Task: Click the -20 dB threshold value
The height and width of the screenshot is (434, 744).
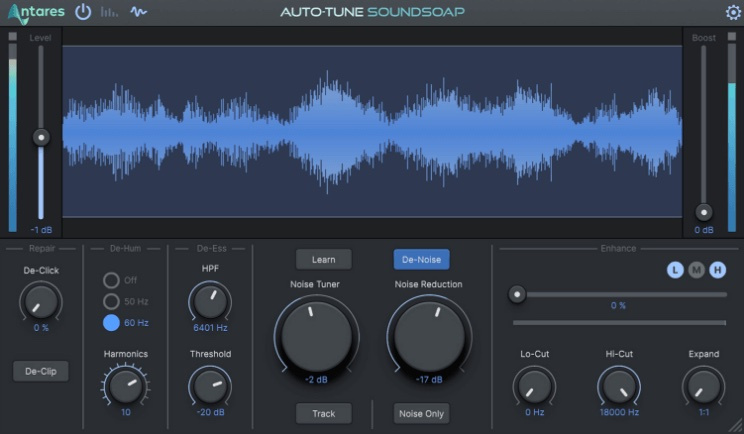Action: point(210,412)
